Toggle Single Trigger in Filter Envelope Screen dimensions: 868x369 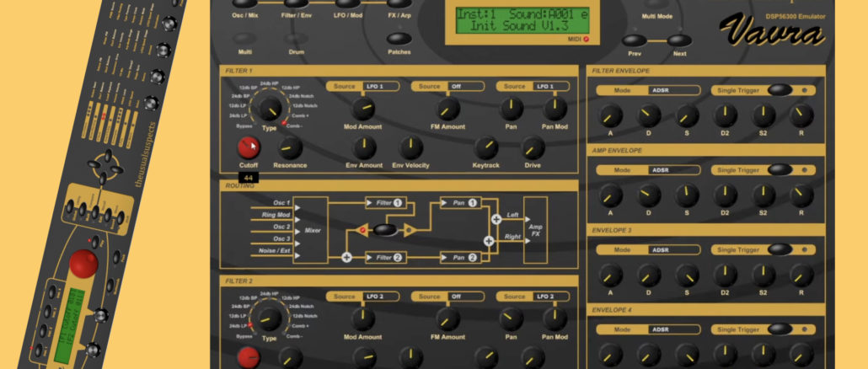pos(780,89)
